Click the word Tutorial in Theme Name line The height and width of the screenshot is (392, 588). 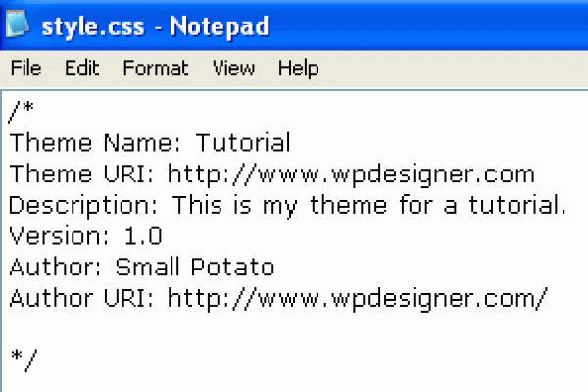click(x=243, y=143)
